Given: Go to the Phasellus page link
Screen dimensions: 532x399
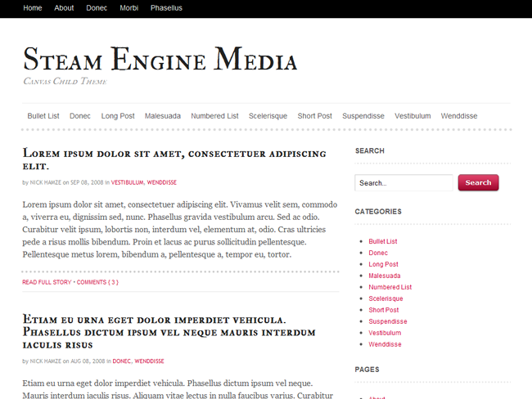Looking at the screenshot, I should pos(166,8).
